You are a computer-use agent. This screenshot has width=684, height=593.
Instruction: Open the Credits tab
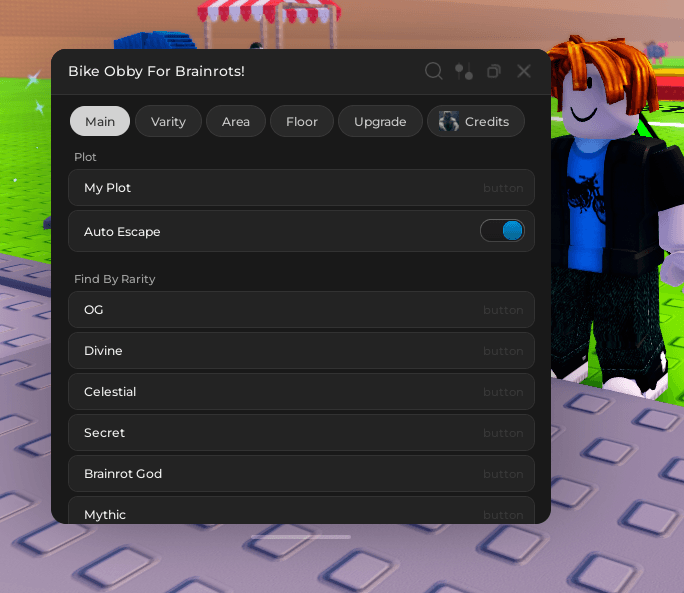(476, 121)
